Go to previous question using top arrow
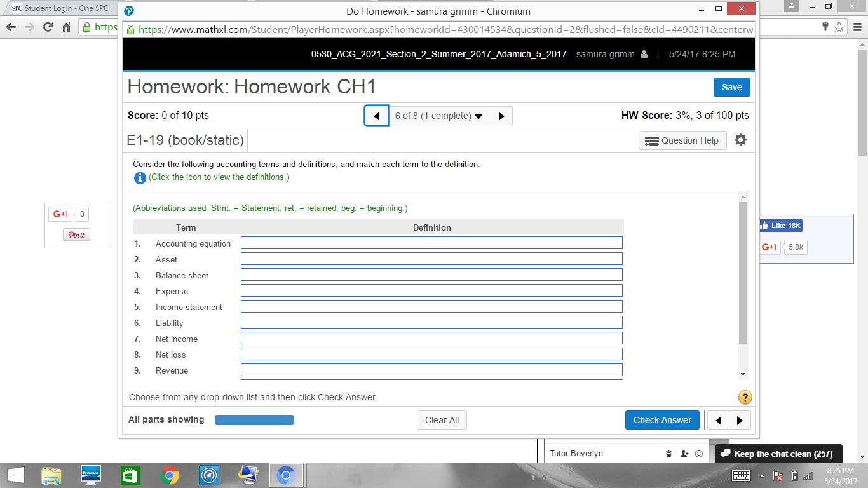 pos(376,116)
